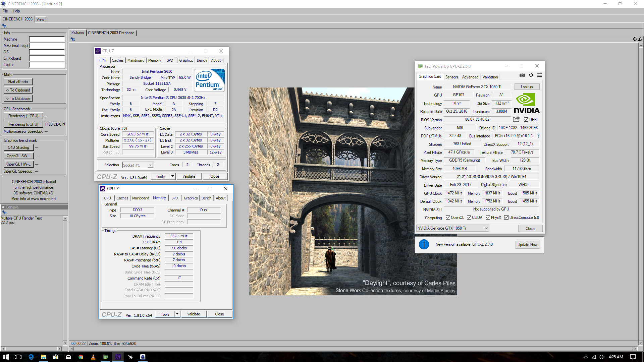Open the File menu
Screen dimensions: 644x362
click(5, 11)
